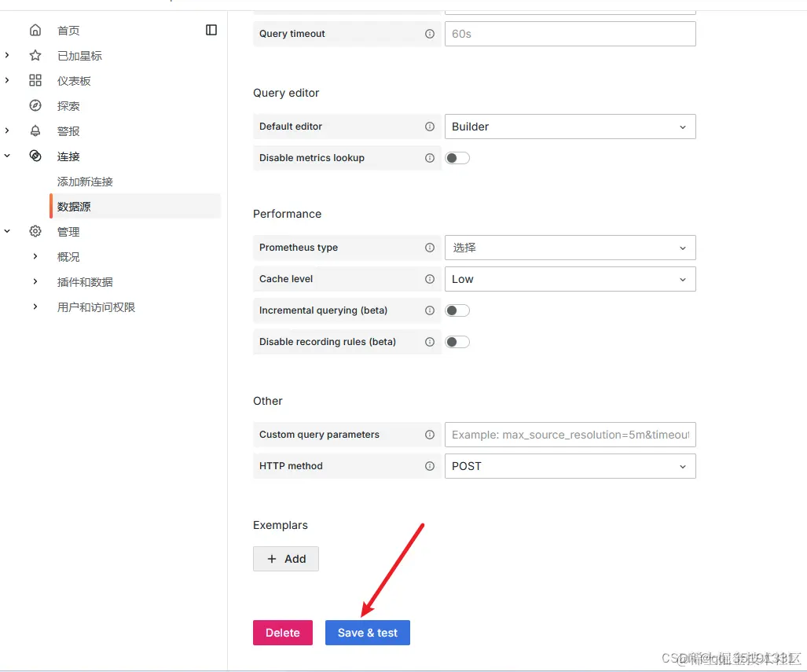
Task: Open 探索 in the sidebar
Action: (68, 106)
